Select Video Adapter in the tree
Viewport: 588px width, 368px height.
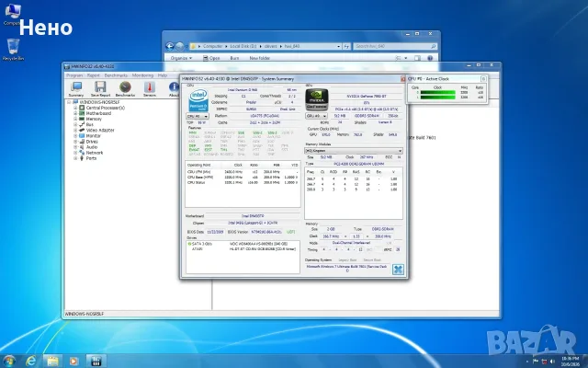point(100,131)
